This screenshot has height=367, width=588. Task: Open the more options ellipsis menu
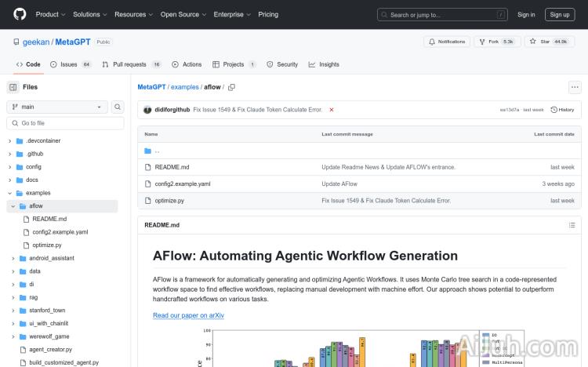575,87
